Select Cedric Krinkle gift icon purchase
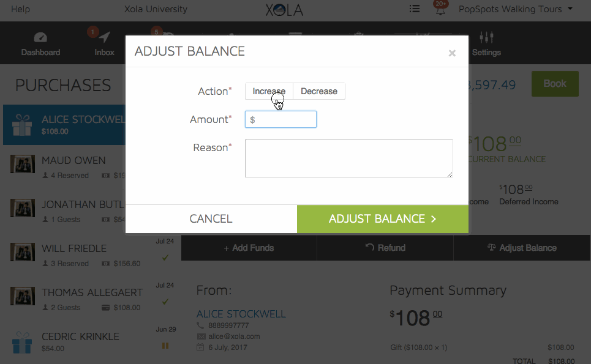This screenshot has width=591, height=364. point(22,343)
